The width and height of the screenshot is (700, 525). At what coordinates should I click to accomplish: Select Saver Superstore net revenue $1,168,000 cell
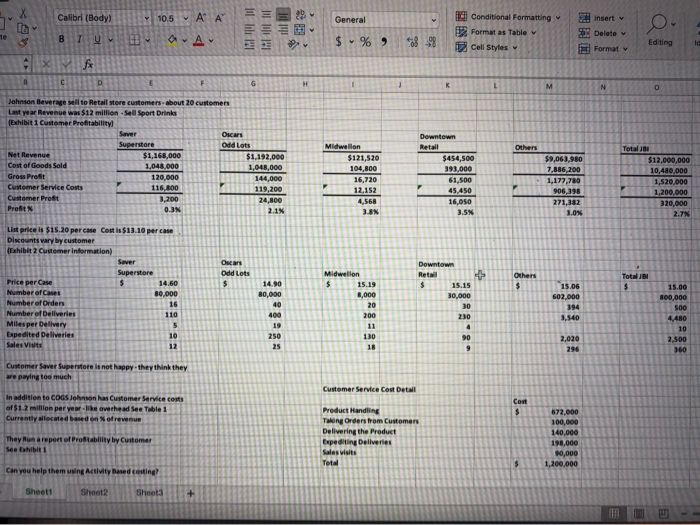(150, 155)
